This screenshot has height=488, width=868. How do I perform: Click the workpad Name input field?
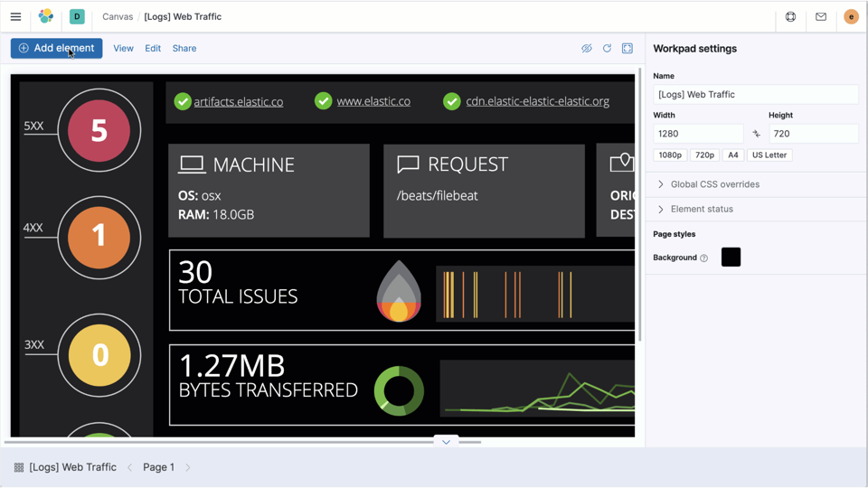tap(755, 94)
